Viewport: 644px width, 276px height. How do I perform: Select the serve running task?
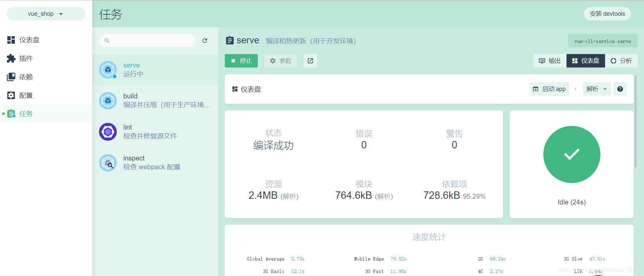click(x=155, y=70)
